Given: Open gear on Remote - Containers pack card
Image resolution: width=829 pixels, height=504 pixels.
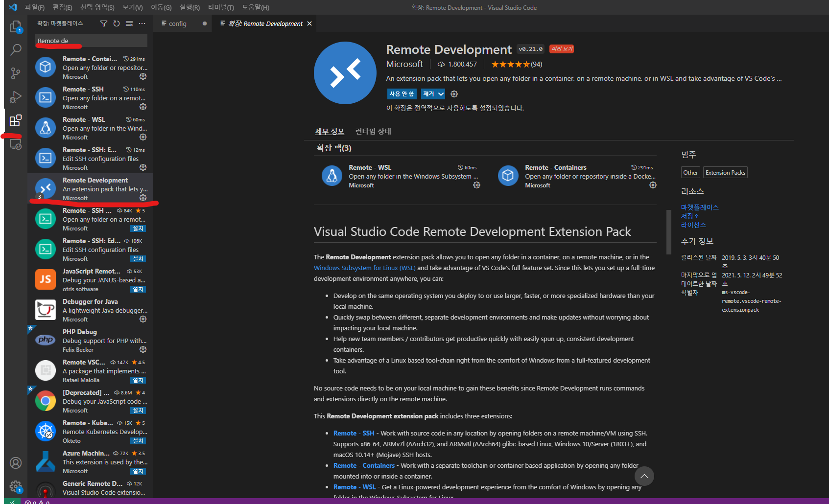Looking at the screenshot, I should coord(653,185).
